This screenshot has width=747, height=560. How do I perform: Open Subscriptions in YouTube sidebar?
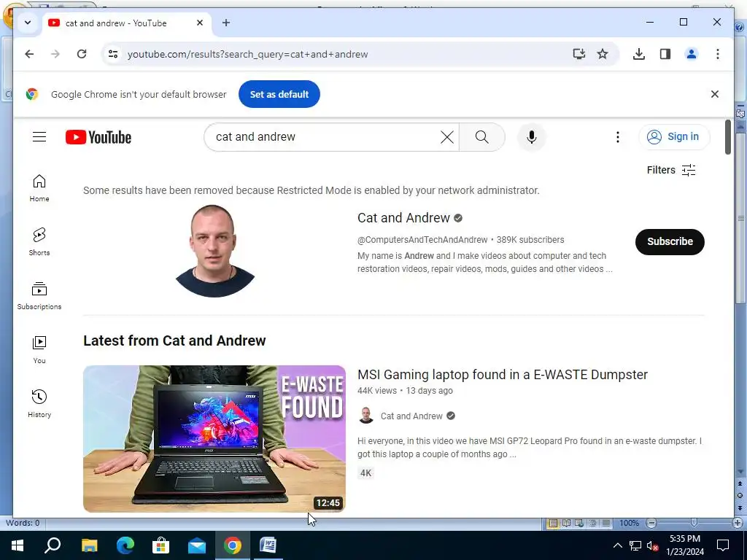(x=39, y=296)
